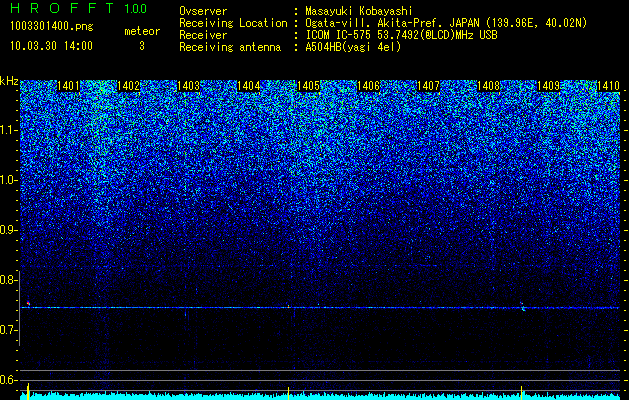
Task: Click the 0.8 kHz axis label
Action: (x=9, y=280)
